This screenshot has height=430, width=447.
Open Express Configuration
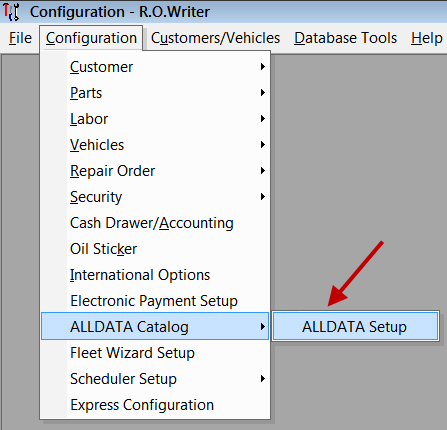[x=155, y=405]
